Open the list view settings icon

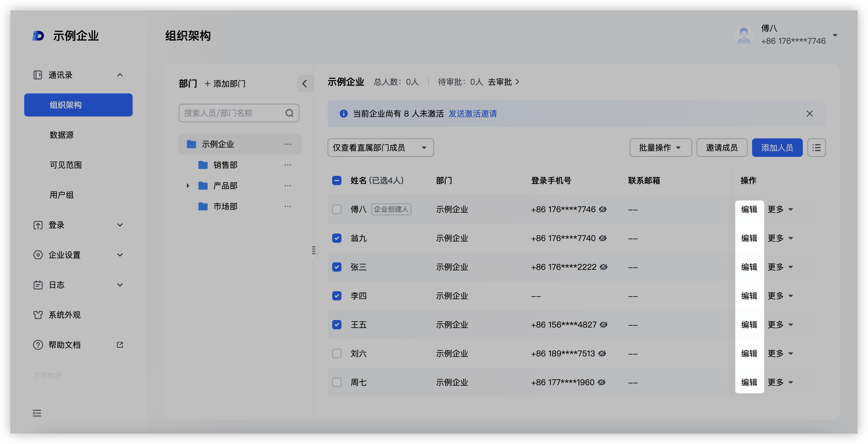(x=816, y=148)
